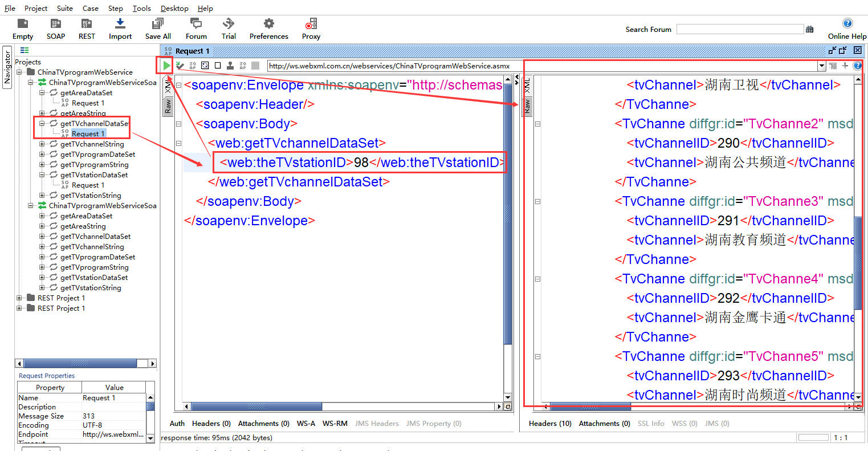Click the green Submit request play button
Image resolution: width=868 pixels, height=451 pixels.
[166, 66]
